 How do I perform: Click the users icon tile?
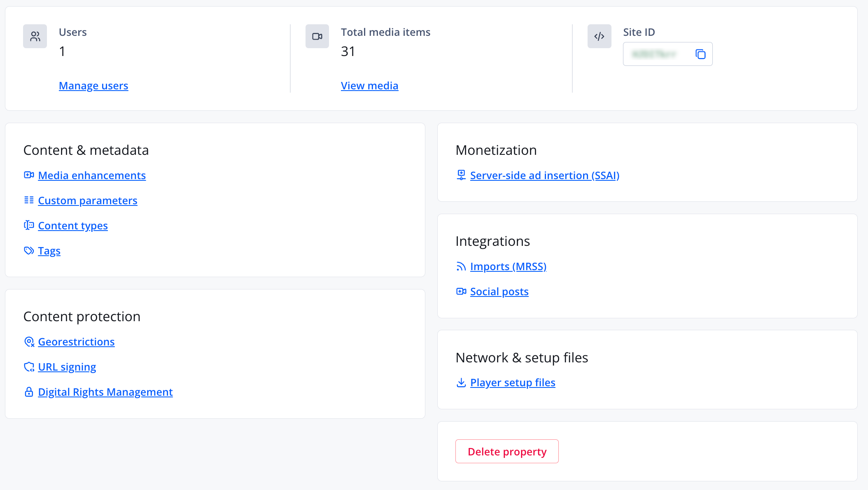coord(35,36)
